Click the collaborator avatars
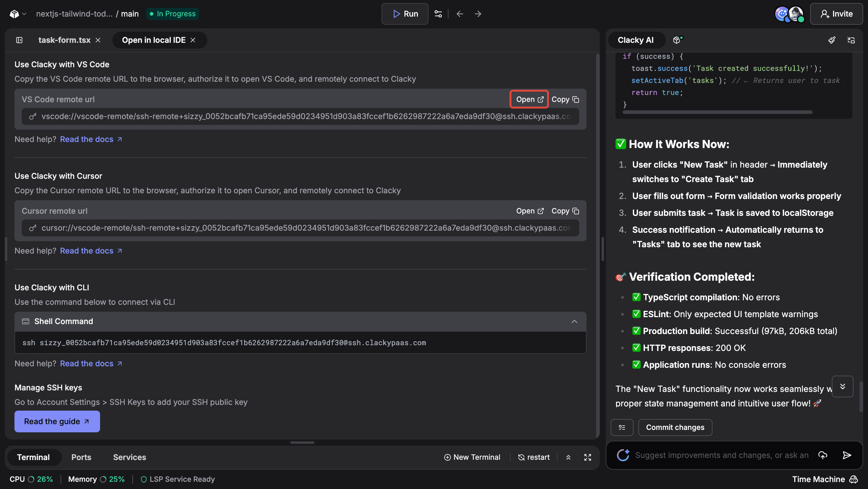This screenshot has height=489, width=868. click(790, 14)
